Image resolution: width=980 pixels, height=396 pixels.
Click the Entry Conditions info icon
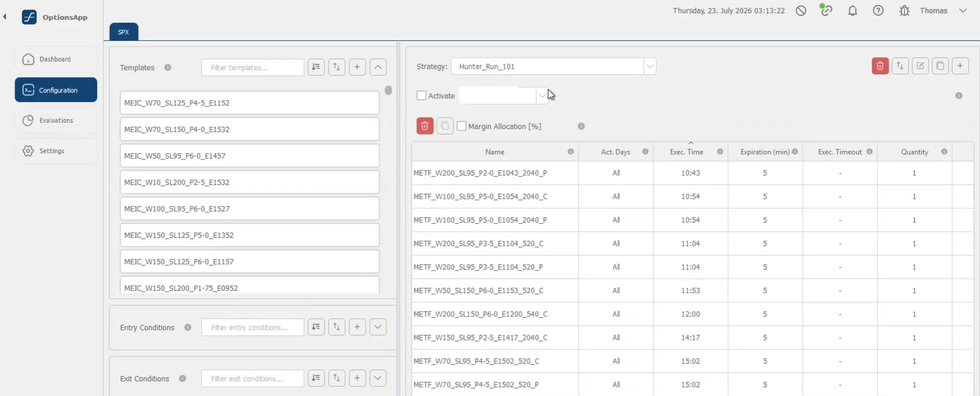pyautogui.click(x=188, y=327)
